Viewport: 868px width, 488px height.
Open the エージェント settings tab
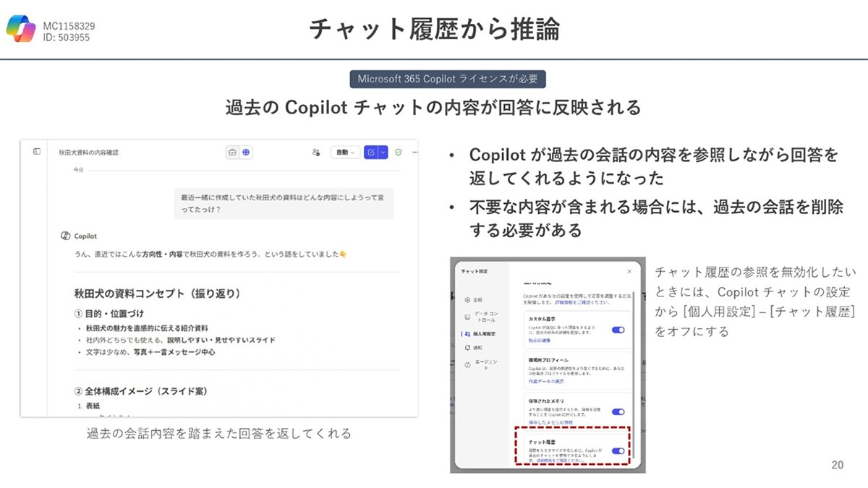[480, 364]
